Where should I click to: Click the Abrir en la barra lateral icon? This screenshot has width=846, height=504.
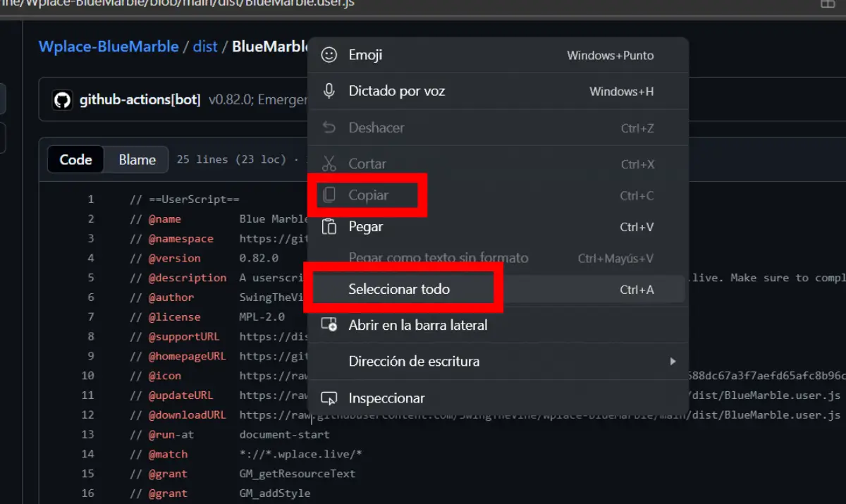(329, 325)
